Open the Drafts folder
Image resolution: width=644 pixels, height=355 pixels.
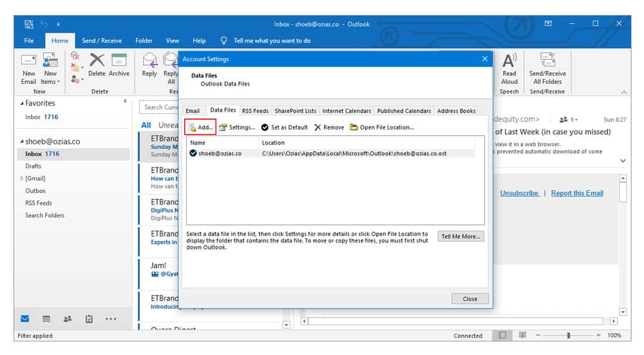pos(33,166)
